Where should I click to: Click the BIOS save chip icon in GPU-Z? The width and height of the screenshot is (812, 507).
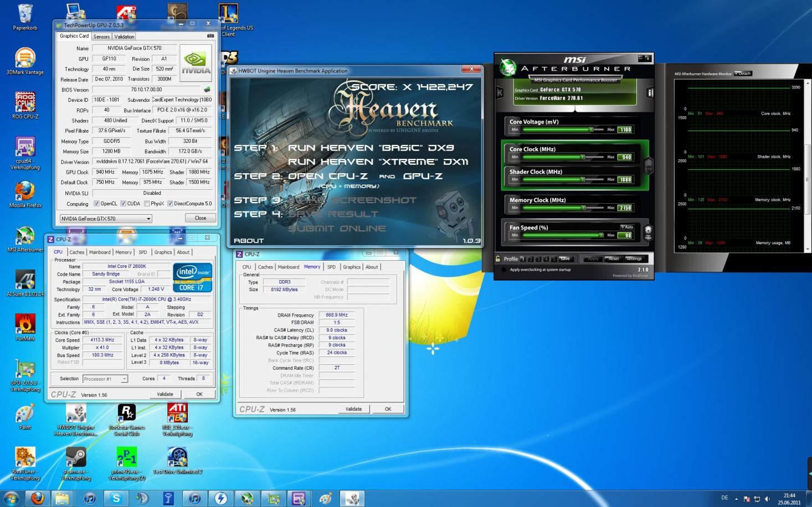207,89
